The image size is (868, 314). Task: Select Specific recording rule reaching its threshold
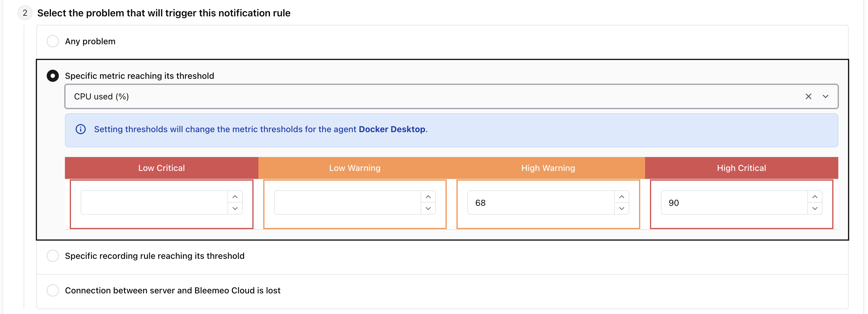pos(53,256)
